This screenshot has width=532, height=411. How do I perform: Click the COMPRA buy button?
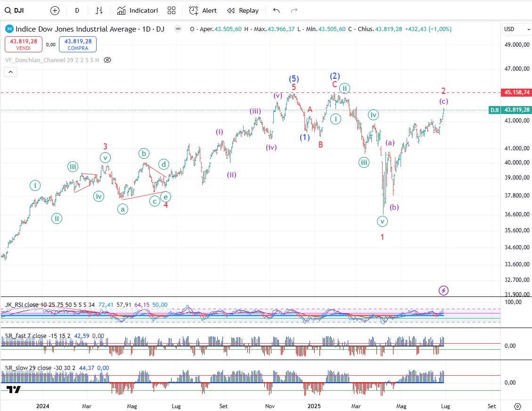point(78,44)
